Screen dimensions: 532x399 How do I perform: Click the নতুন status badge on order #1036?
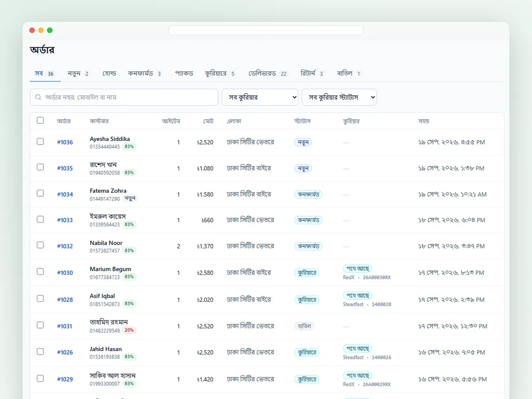[x=303, y=142]
